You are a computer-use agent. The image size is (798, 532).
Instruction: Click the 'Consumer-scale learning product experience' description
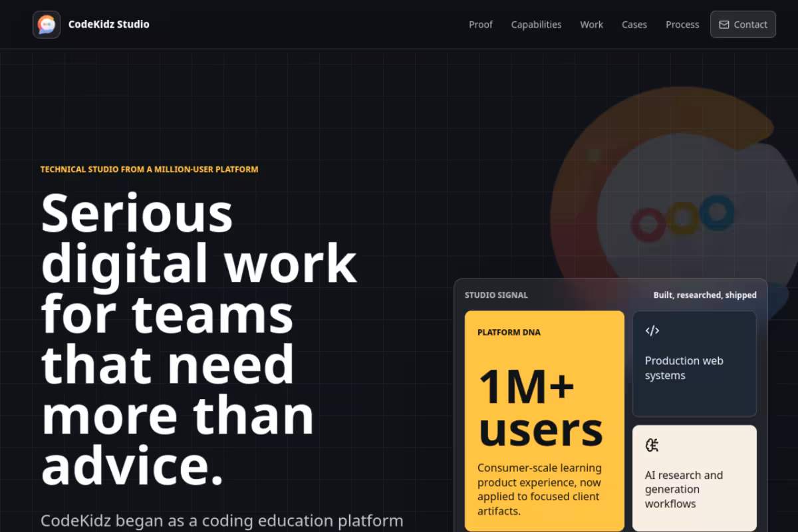539,489
